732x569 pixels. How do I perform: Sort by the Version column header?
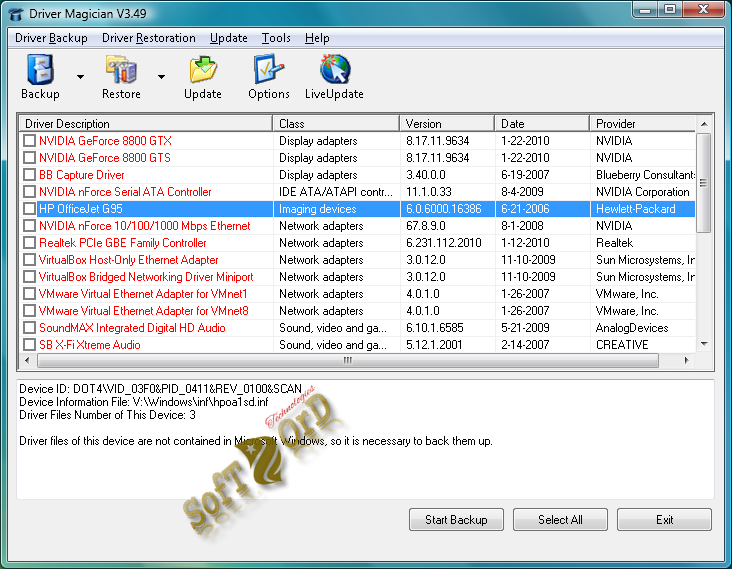click(447, 124)
